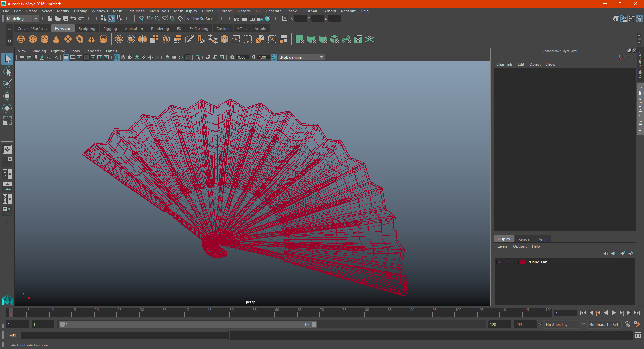
Task: Open the viewport Shading menu
Action: (x=39, y=51)
